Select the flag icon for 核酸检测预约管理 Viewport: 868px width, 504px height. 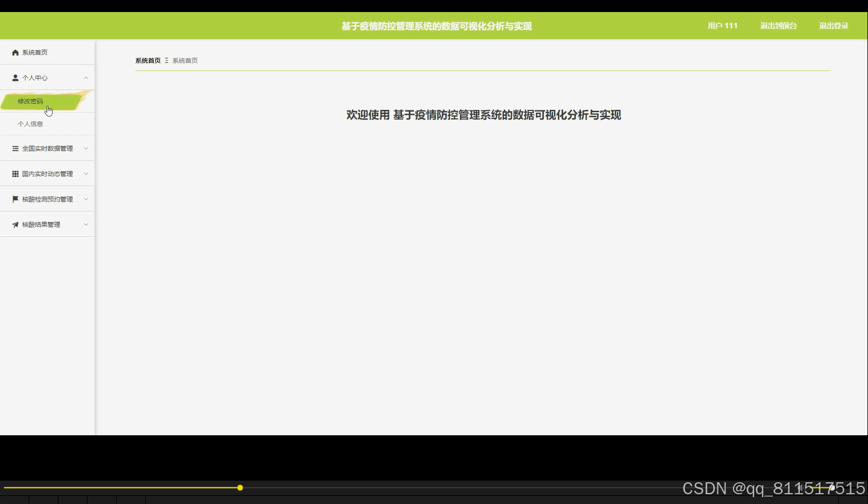click(x=15, y=199)
